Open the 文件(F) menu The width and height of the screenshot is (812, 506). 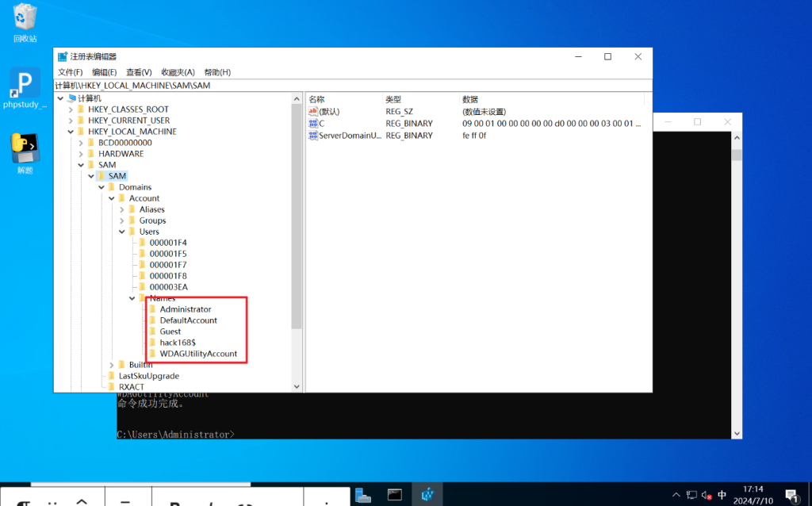[70, 72]
